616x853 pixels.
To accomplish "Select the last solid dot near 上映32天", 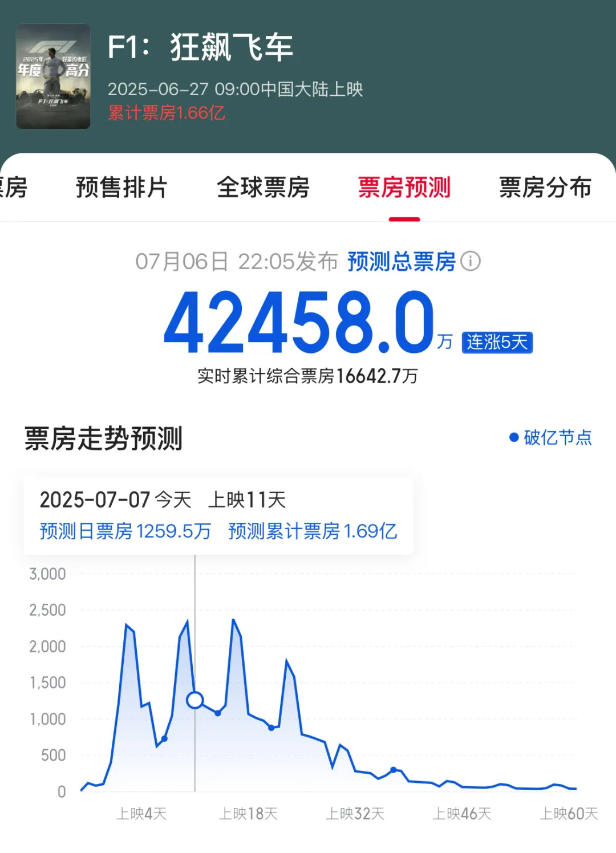I will click(393, 770).
